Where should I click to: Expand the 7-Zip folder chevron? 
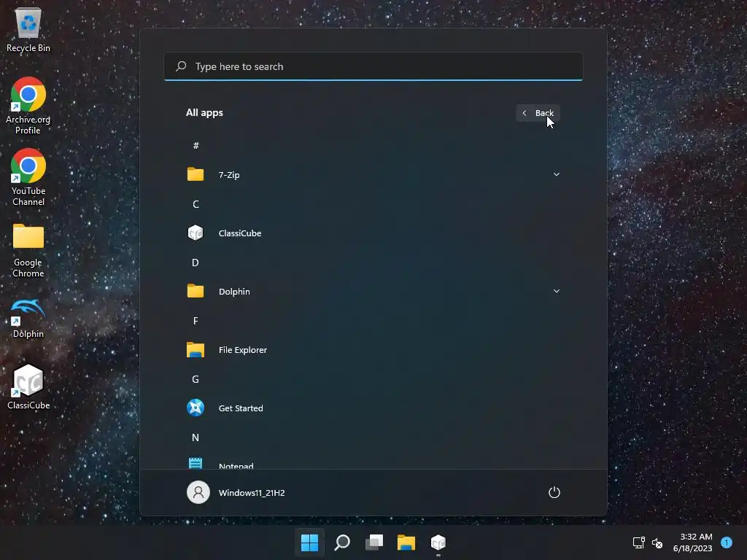point(556,174)
